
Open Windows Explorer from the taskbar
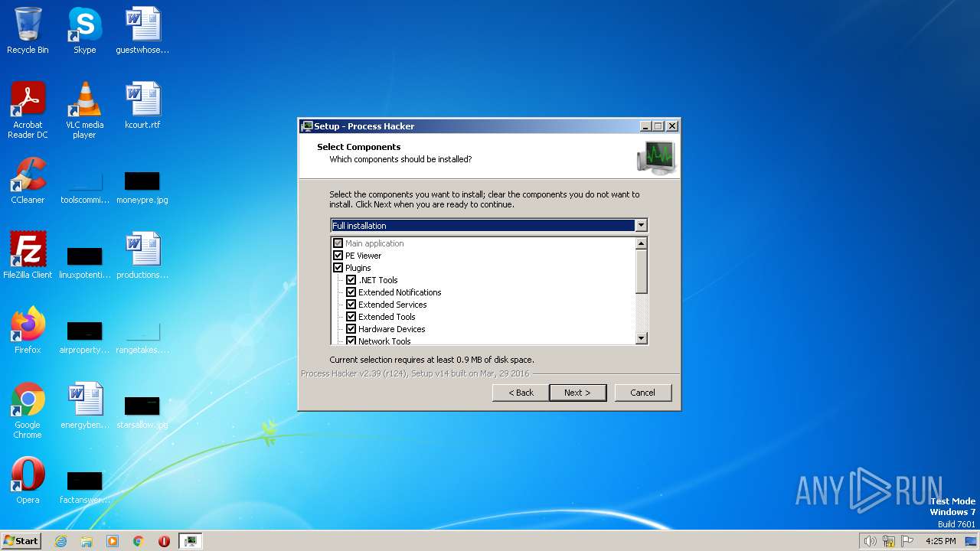pyautogui.click(x=87, y=541)
